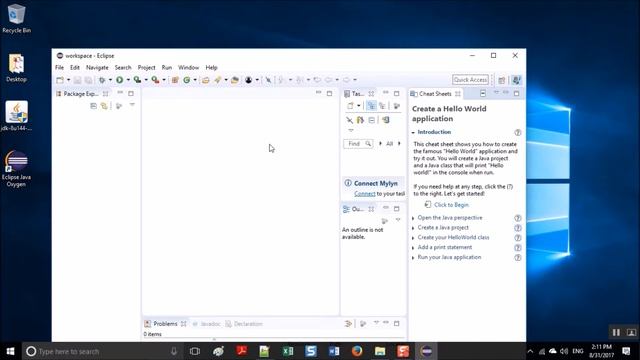The width and height of the screenshot is (640, 360).
Task: Click the Connect link under Connect Mylyn
Action: pos(364,193)
